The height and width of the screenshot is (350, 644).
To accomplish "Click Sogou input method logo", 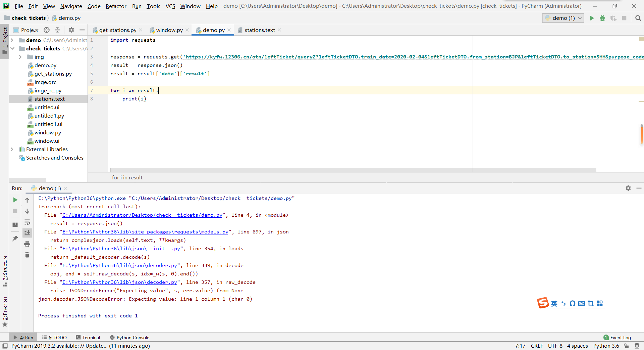I will click(x=543, y=303).
